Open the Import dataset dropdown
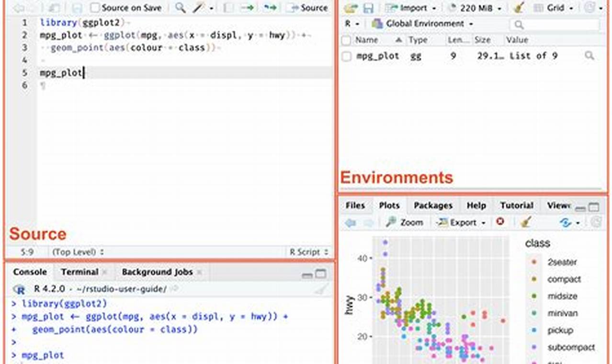Viewport: 612px width, 364px height. pos(411,8)
